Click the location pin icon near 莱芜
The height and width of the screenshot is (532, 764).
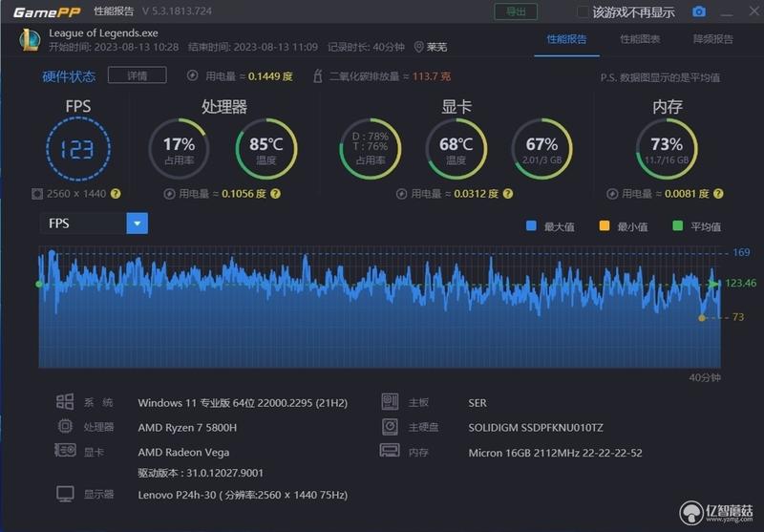(418, 47)
